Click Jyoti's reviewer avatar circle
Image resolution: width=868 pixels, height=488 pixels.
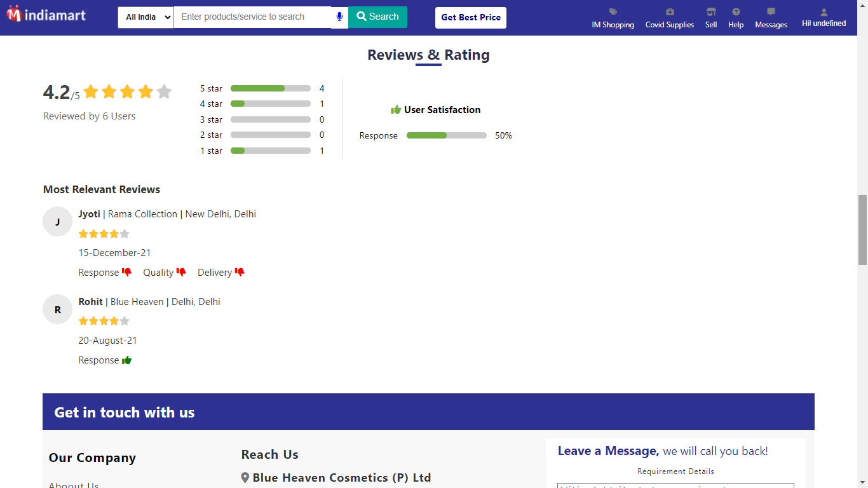tap(57, 222)
